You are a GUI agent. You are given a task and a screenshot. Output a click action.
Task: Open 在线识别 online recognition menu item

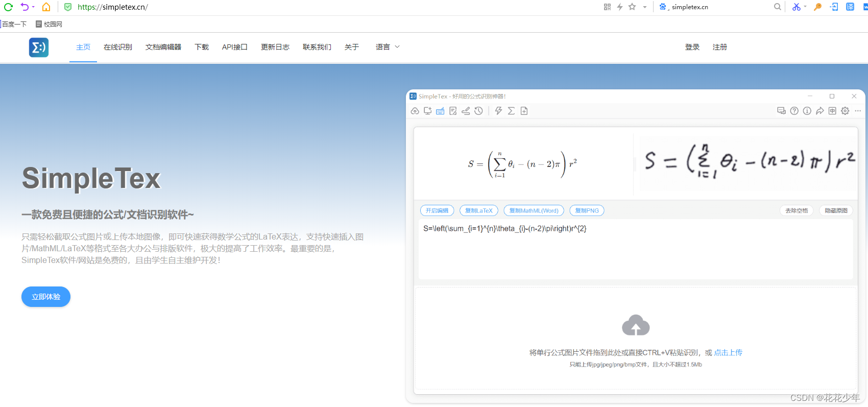point(118,47)
